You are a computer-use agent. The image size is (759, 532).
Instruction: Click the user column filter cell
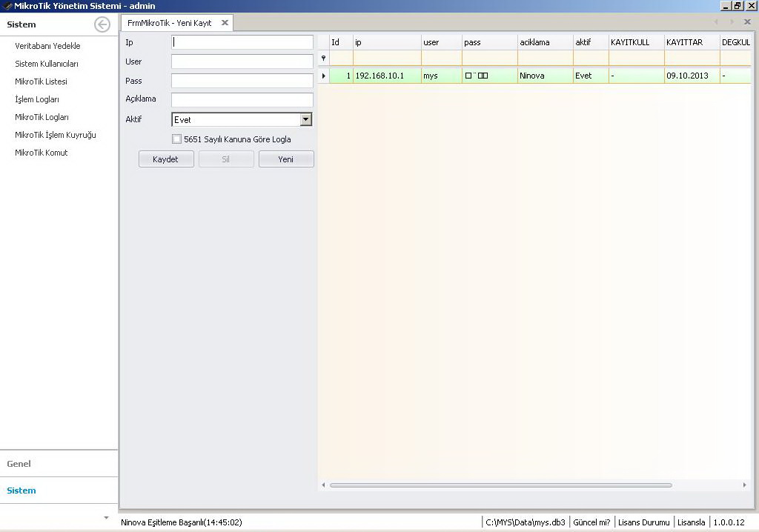pos(442,58)
